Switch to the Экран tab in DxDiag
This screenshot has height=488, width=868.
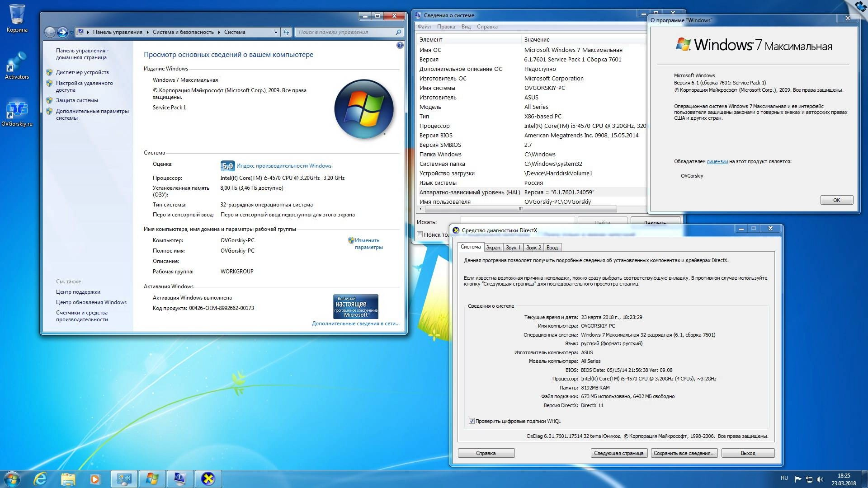[x=493, y=247]
